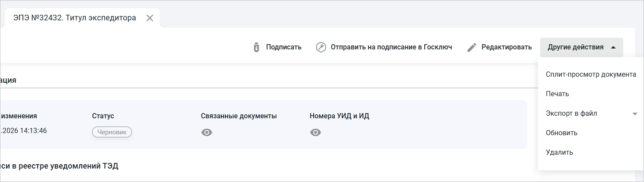Viewport: 644px width, 182px height.
Task: Click the key icon for Госключ signing
Action: point(320,47)
